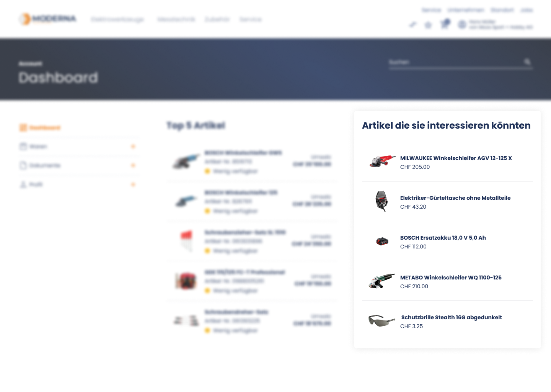551x392 pixels.
Task: Open MILWAUKEE Winkelschleifer AGV 12-125 X link
Action: (456, 158)
